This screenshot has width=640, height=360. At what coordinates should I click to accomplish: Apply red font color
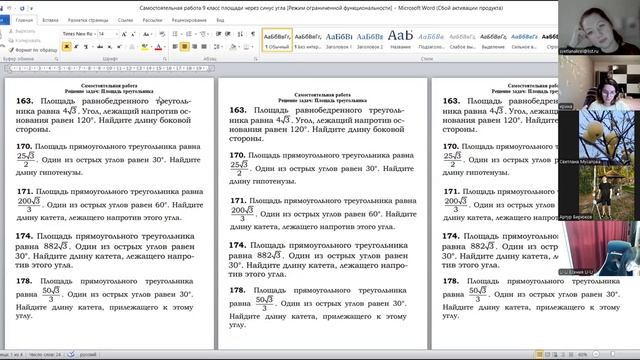pos(158,47)
